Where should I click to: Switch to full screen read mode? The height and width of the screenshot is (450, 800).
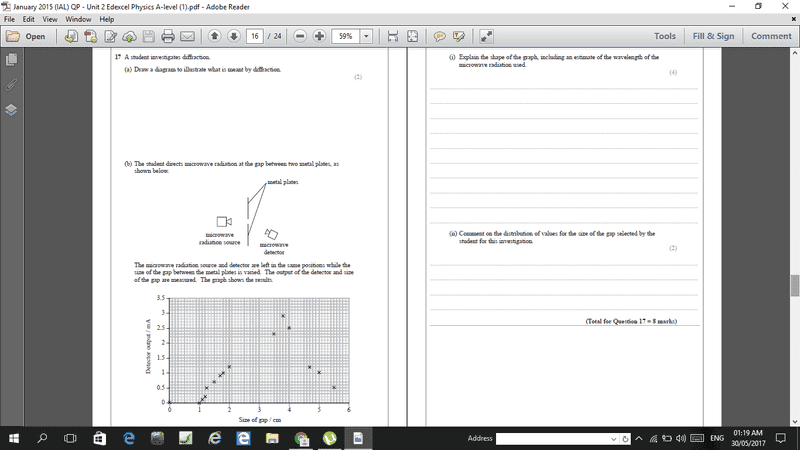(x=486, y=37)
